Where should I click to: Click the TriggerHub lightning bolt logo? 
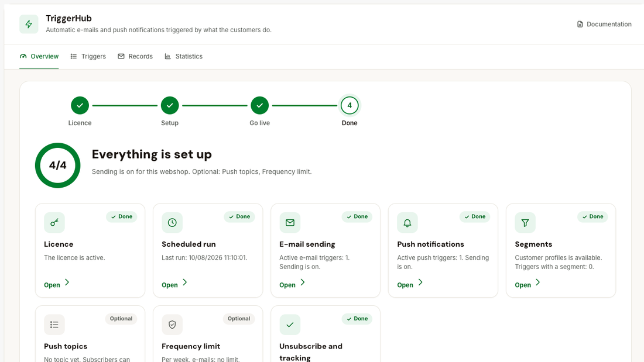click(29, 24)
